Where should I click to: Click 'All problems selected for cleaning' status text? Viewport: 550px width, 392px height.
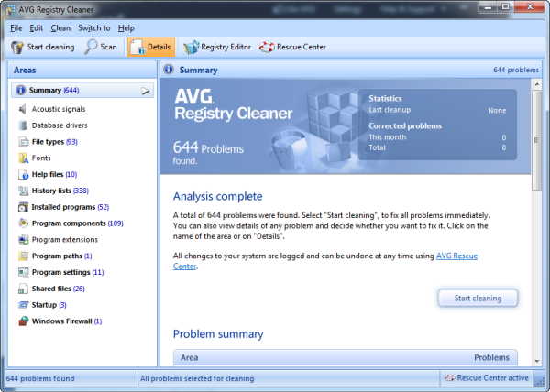pyautogui.click(x=197, y=378)
